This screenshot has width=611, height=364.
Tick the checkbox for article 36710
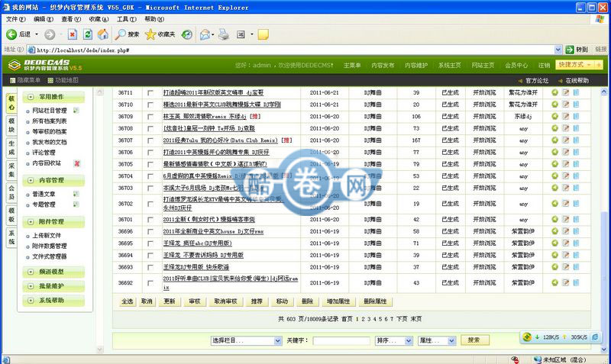tap(150, 105)
